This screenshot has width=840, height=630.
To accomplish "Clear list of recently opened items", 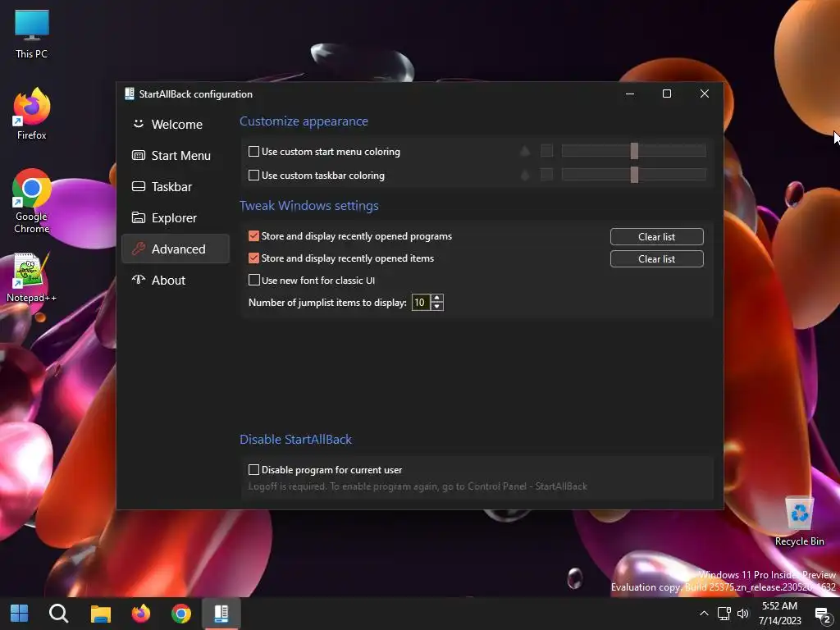I will tap(656, 258).
